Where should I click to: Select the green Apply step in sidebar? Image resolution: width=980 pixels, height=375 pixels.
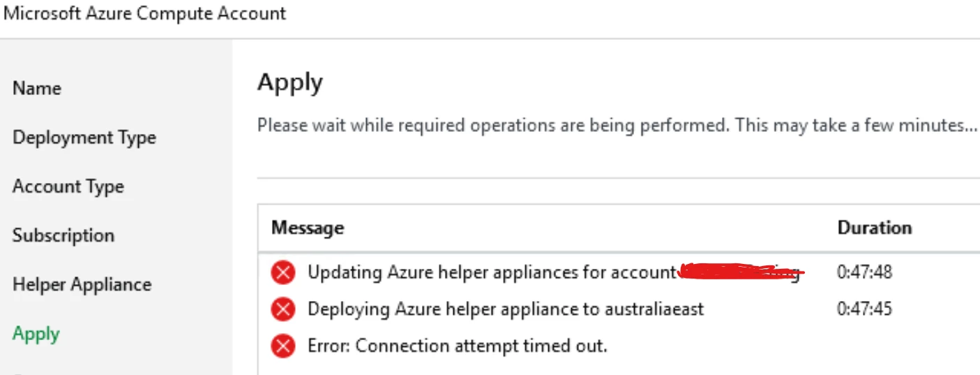point(36,334)
